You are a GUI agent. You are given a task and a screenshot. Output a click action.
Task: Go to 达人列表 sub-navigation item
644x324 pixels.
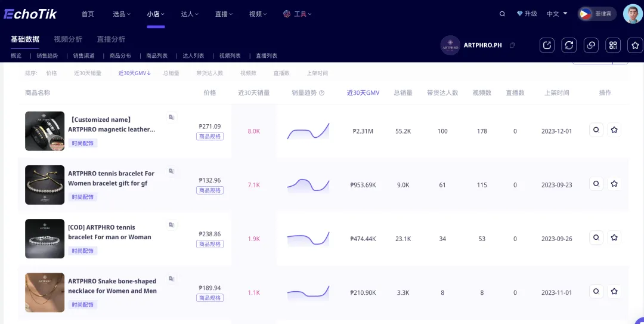193,55
